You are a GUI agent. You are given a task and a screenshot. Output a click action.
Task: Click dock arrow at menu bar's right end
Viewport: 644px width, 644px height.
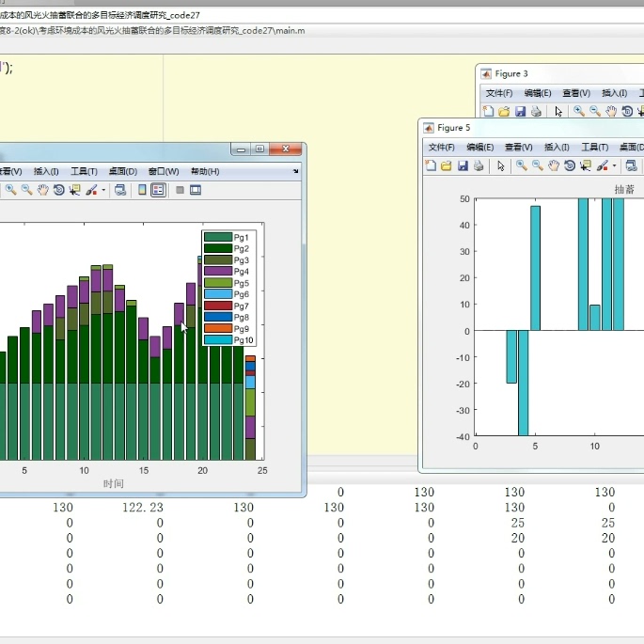coord(296,171)
